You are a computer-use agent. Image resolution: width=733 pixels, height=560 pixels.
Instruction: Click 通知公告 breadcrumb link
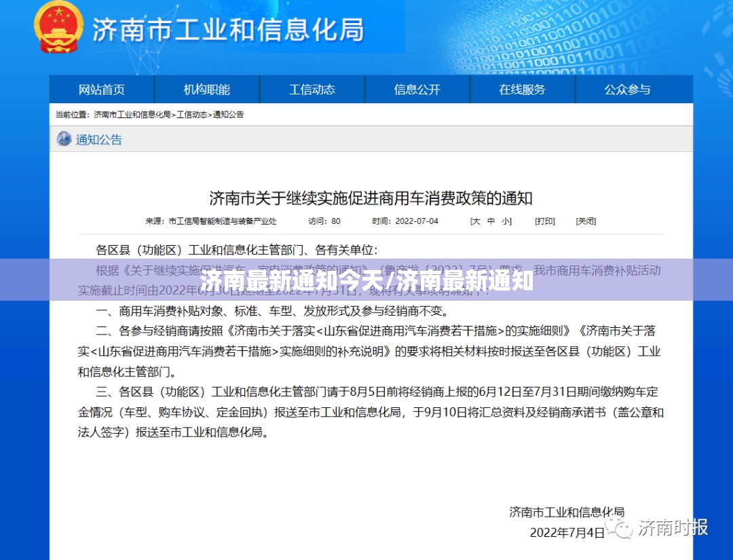(x=229, y=115)
